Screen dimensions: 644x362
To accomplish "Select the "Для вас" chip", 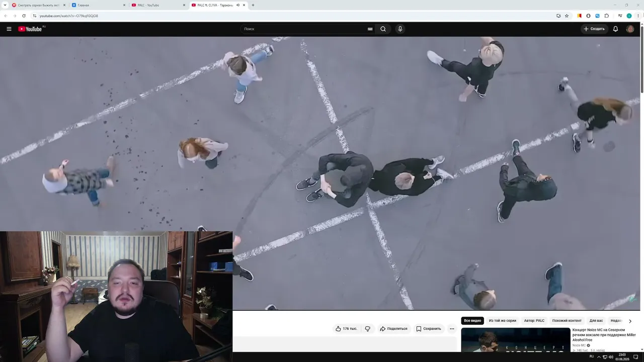I will click(x=596, y=321).
